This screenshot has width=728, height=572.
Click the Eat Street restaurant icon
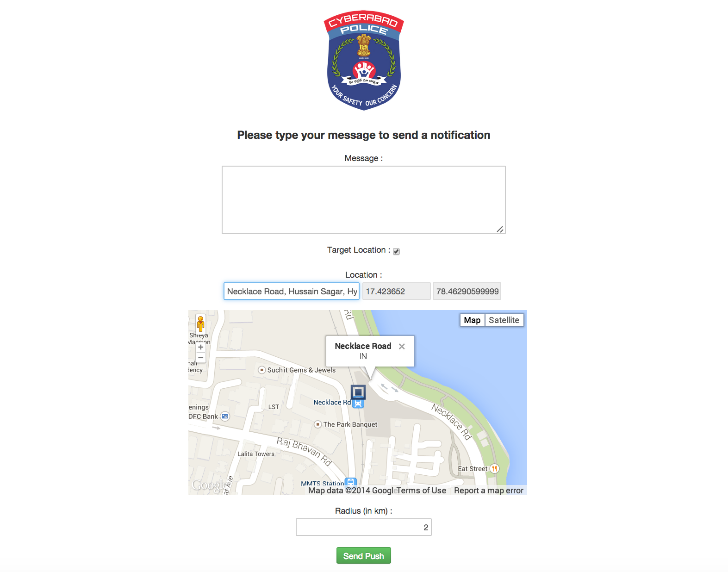tap(495, 468)
